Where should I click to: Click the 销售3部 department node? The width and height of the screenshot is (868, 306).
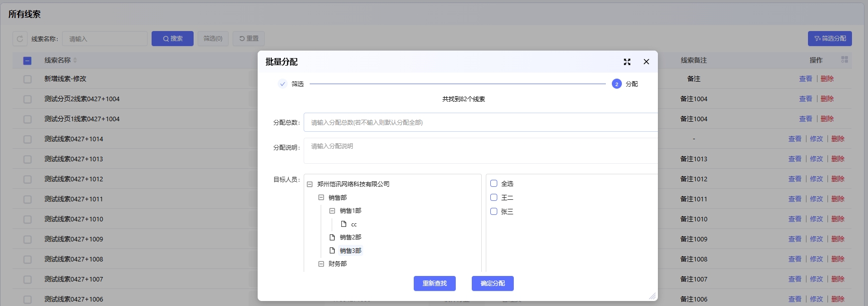350,250
